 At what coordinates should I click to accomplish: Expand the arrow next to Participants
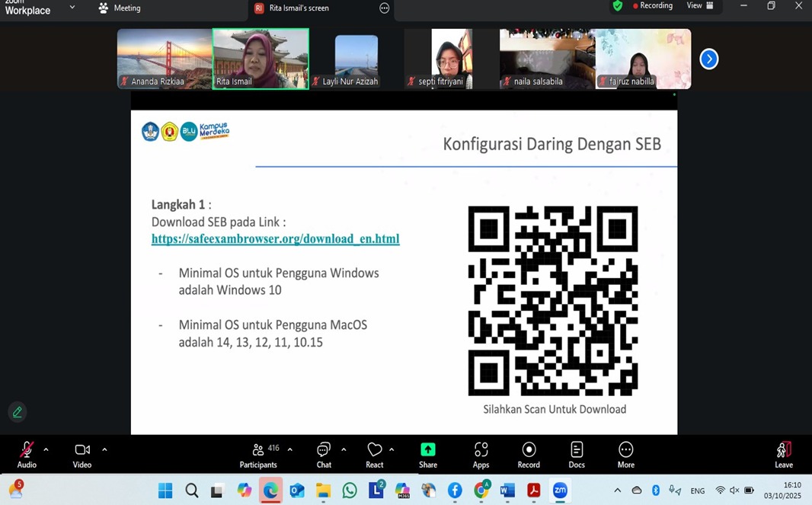point(289,449)
